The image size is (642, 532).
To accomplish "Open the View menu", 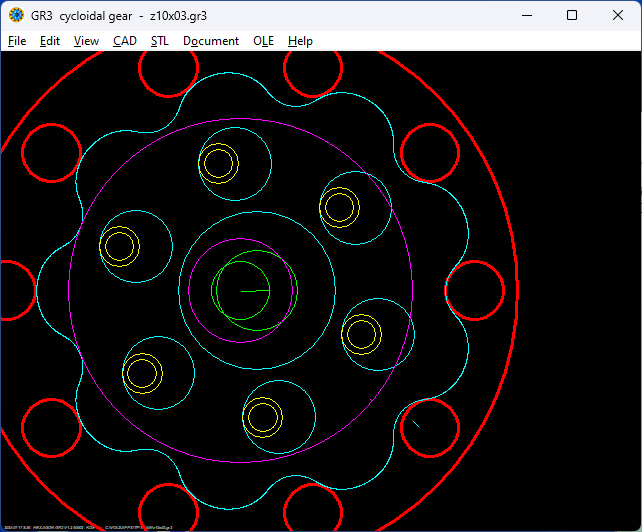I will [x=86, y=41].
